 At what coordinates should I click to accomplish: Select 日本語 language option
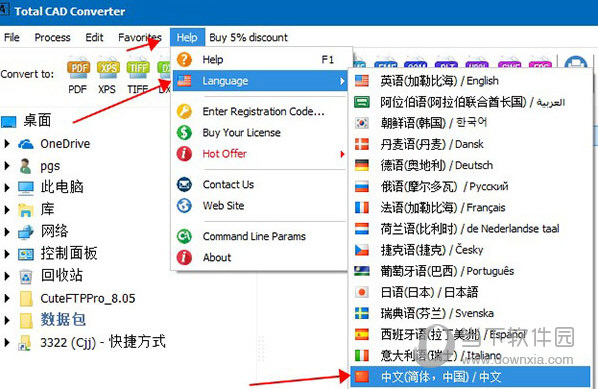tap(471, 292)
